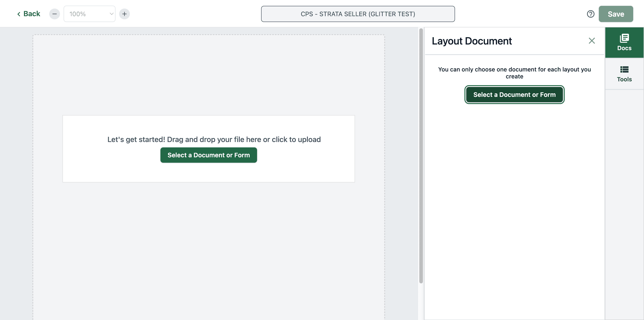Open the 100% zoom level dropdown

click(89, 14)
